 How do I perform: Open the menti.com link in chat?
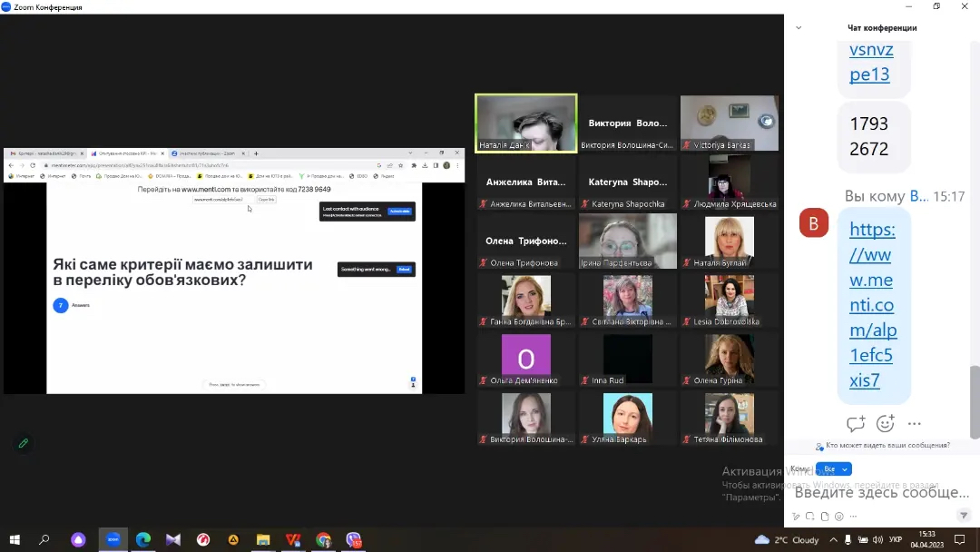(872, 305)
